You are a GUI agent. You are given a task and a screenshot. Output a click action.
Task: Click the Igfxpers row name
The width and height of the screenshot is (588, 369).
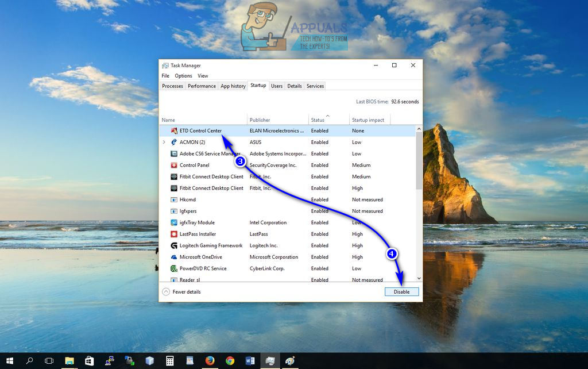coord(188,211)
